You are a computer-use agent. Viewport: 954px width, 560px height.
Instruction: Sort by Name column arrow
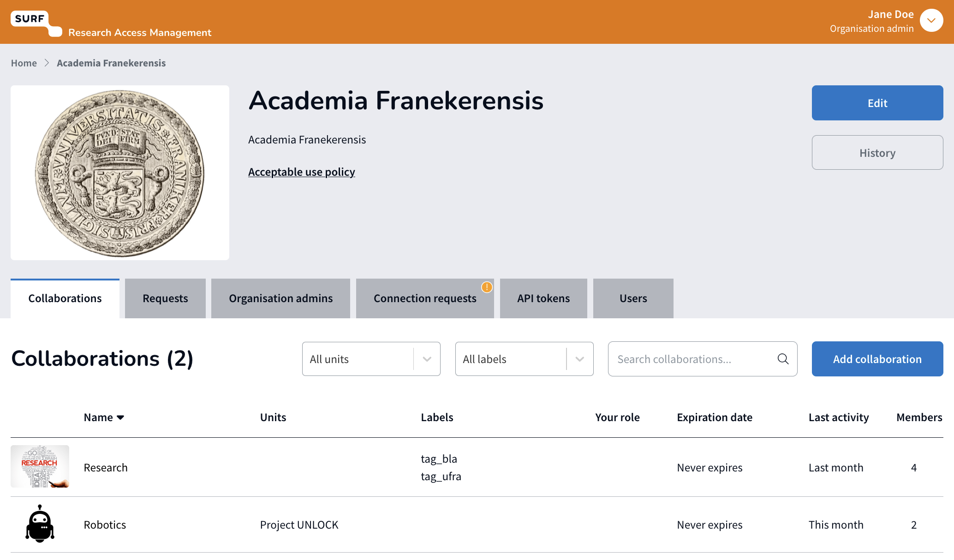[x=120, y=417]
